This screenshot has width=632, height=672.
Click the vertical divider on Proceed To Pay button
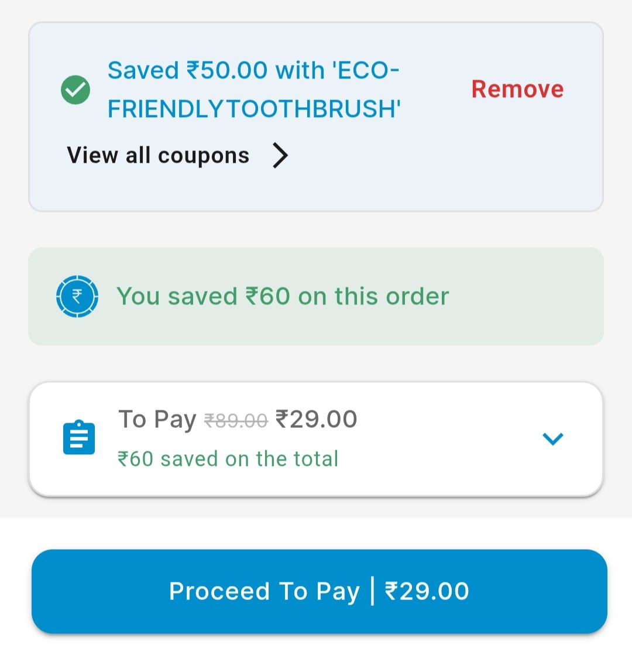coord(372,591)
